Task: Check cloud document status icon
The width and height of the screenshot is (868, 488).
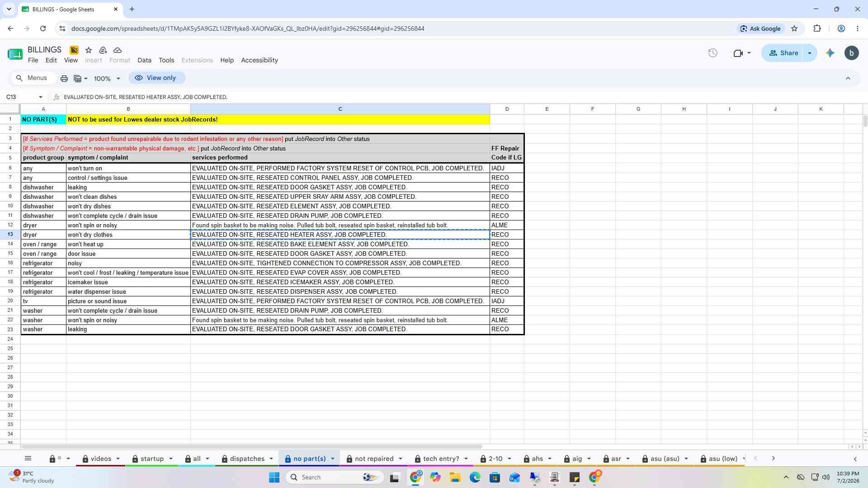Action: tap(118, 50)
